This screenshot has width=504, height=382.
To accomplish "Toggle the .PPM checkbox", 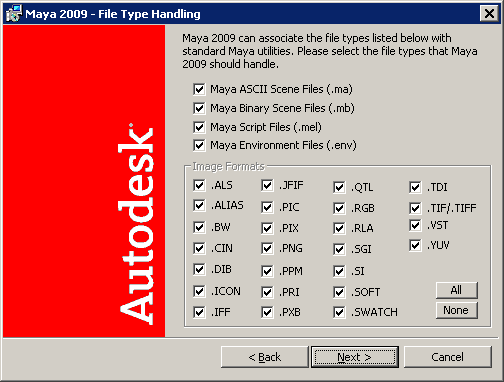I will 267,271.
